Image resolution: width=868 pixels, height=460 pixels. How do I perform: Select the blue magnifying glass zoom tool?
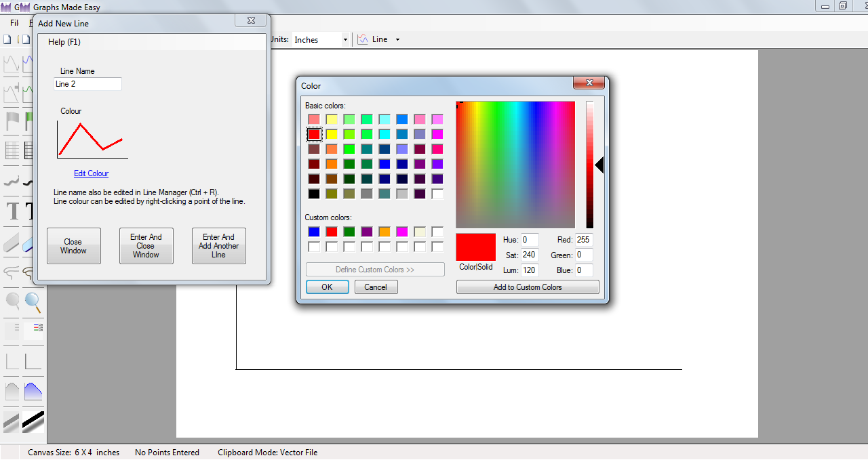point(33,301)
